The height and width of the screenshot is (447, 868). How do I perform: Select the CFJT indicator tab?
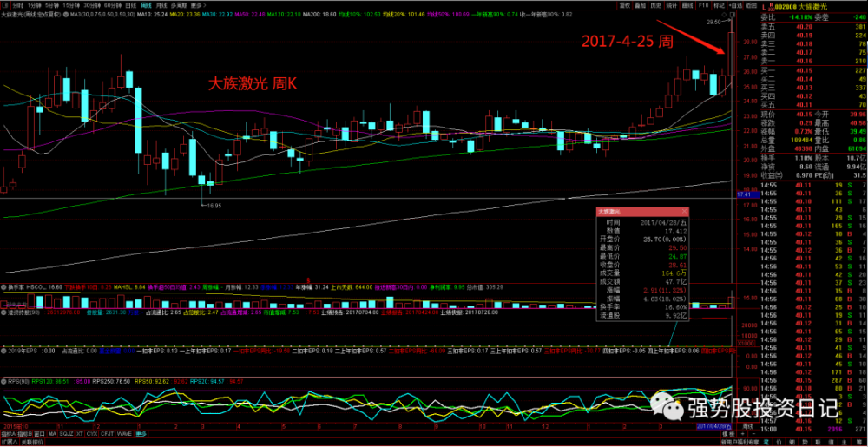(x=108, y=434)
